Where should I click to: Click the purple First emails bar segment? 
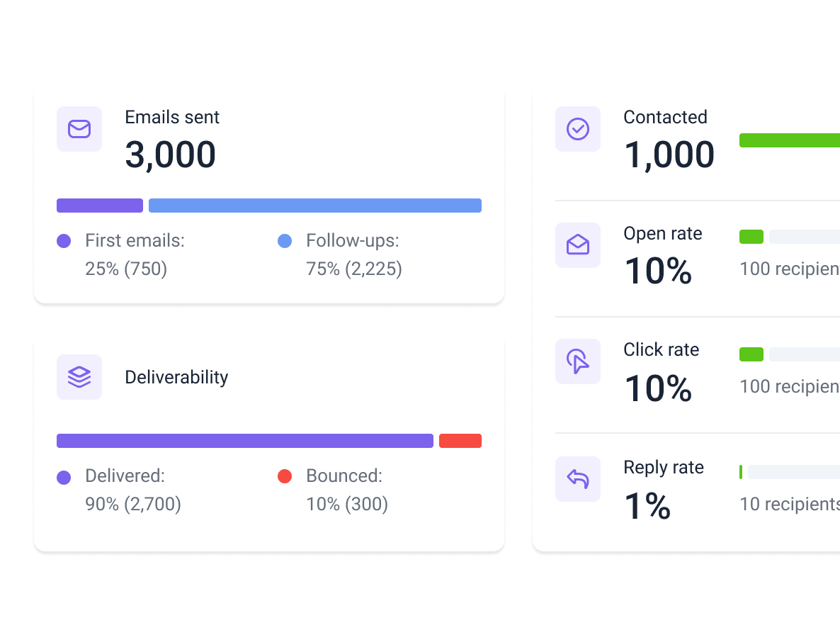click(x=100, y=206)
